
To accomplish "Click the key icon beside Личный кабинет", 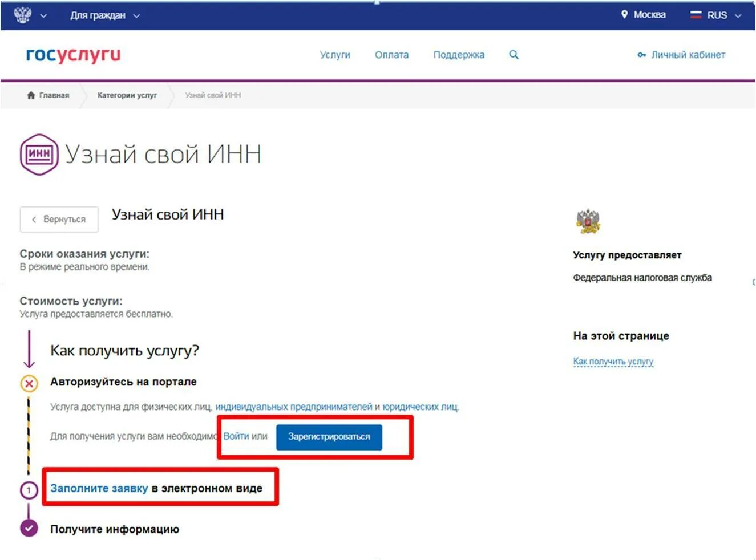I will pyautogui.click(x=642, y=55).
